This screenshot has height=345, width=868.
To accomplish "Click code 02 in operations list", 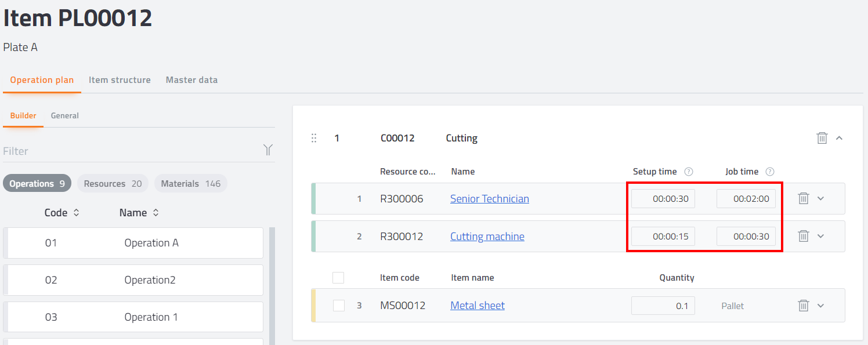I will click(51, 280).
